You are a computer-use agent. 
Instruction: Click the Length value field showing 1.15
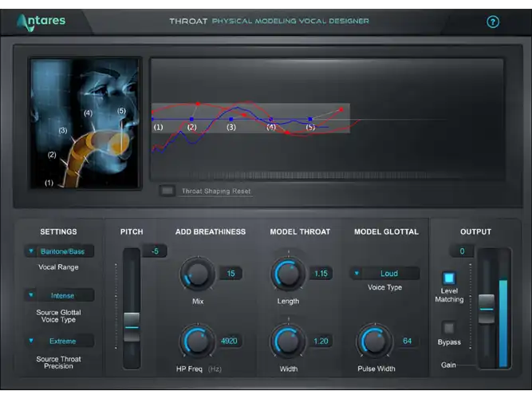coord(321,274)
